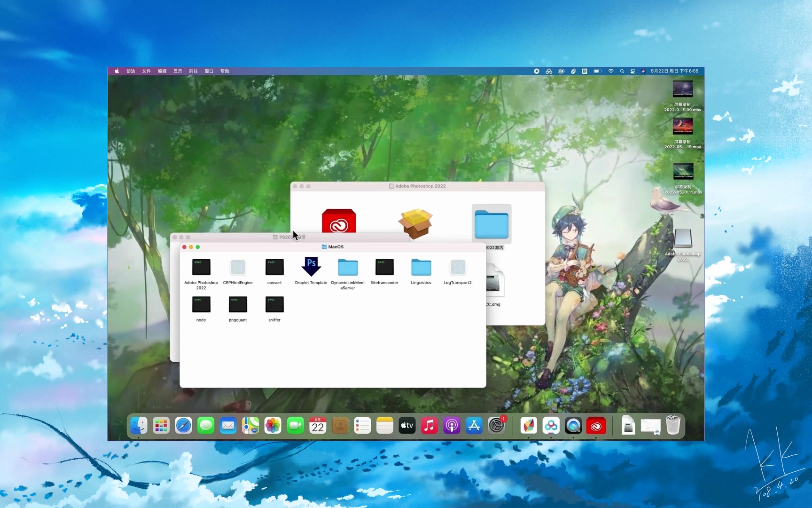812x508 pixels.
Task: Open the 编辑 menu
Action: tap(162, 71)
